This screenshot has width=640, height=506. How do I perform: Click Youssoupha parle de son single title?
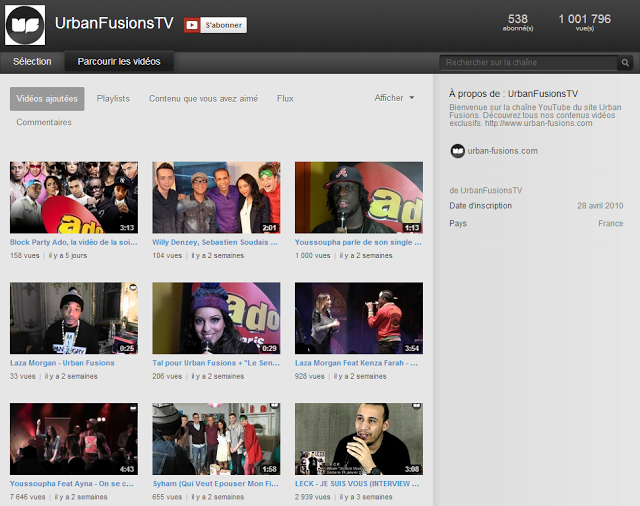click(x=358, y=242)
